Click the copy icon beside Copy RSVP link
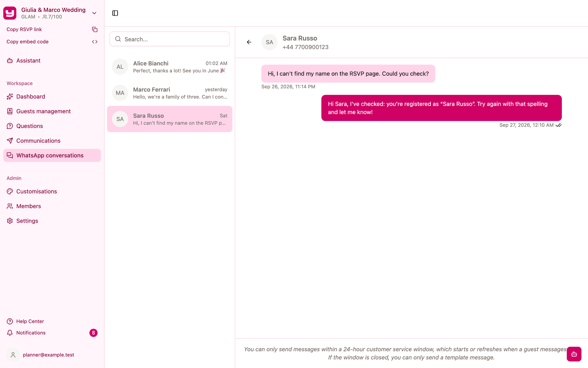Screen dimensions: 588x368 point(95,29)
